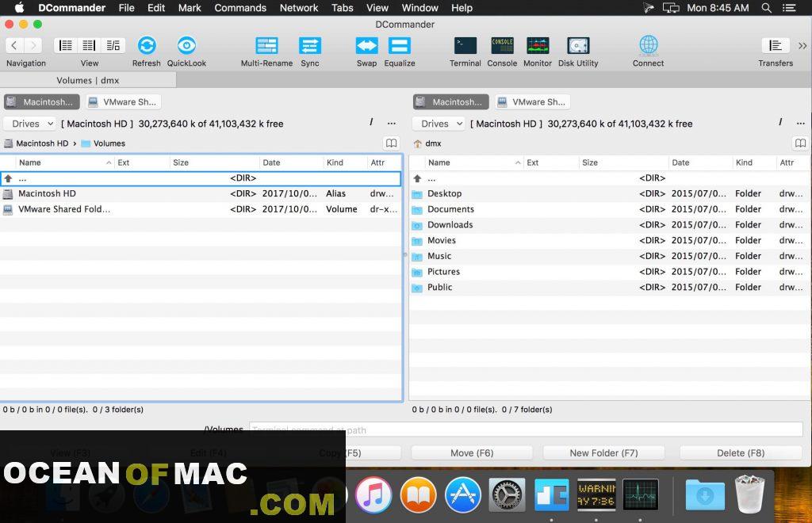This screenshot has width=812, height=523.
Task: Sort left panel by Kind column
Action: (345, 162)
